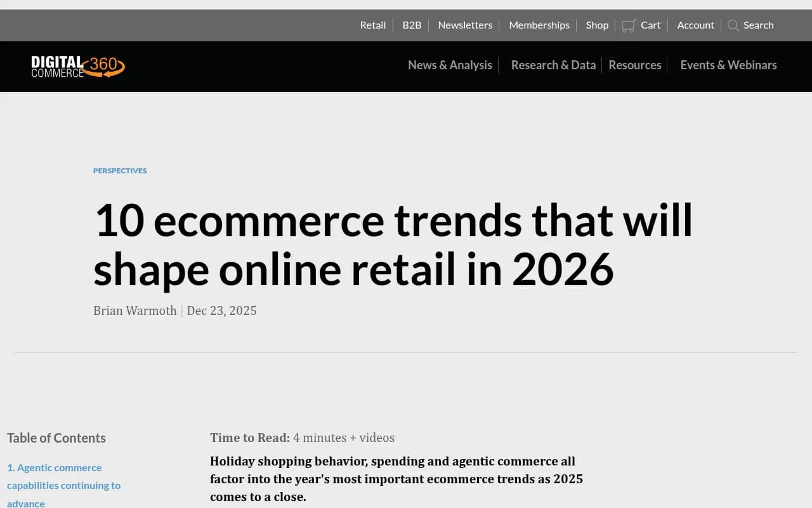Open the Events & Webinars dropdown
812x508 pixels.
click(728, 65)
